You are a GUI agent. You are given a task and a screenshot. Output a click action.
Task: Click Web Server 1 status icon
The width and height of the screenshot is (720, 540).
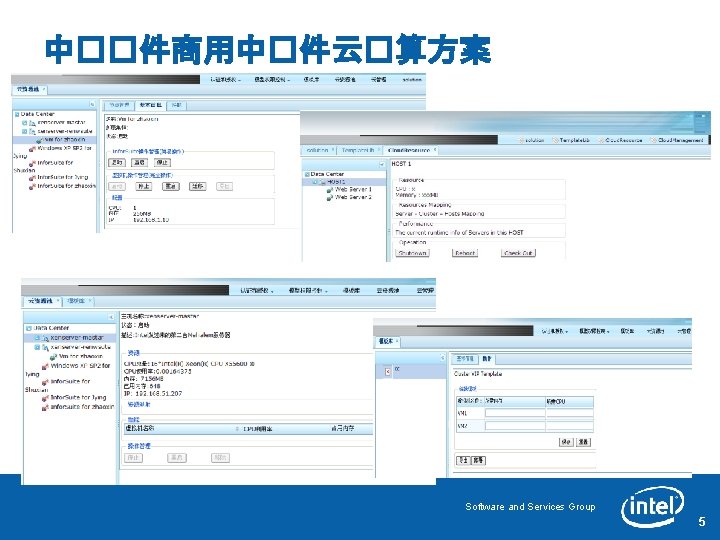pyautogui.click(x=329, y=190)
